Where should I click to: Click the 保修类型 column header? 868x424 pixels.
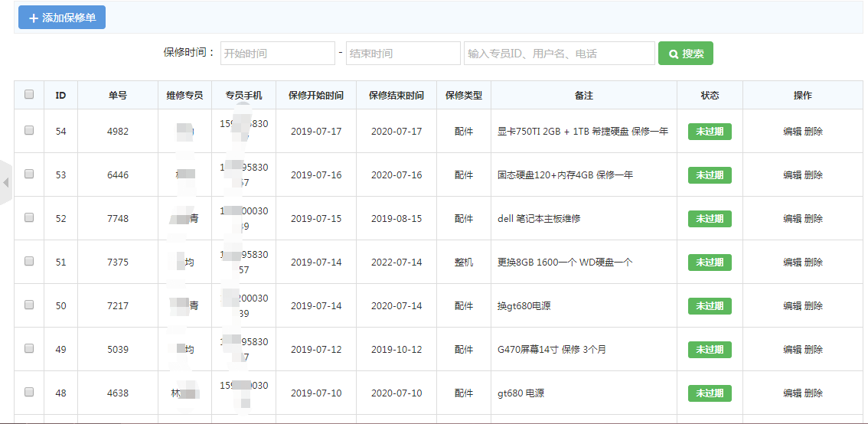[464, 95]
